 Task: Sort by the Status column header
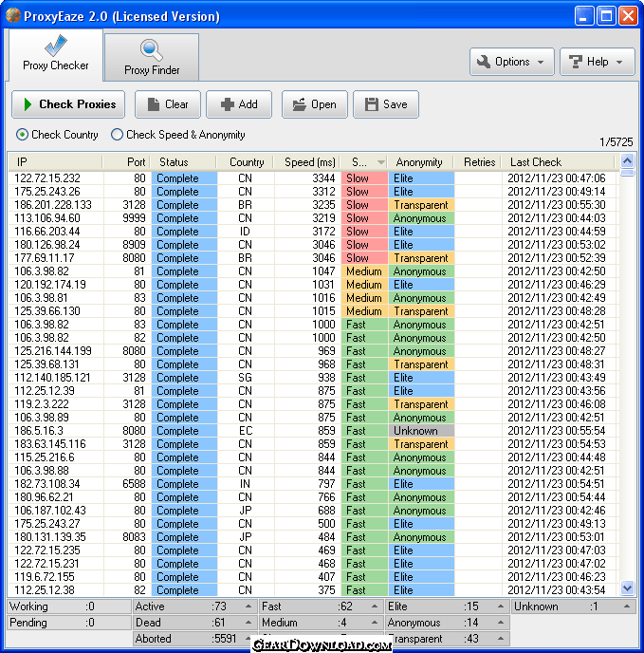pos(183,162)
